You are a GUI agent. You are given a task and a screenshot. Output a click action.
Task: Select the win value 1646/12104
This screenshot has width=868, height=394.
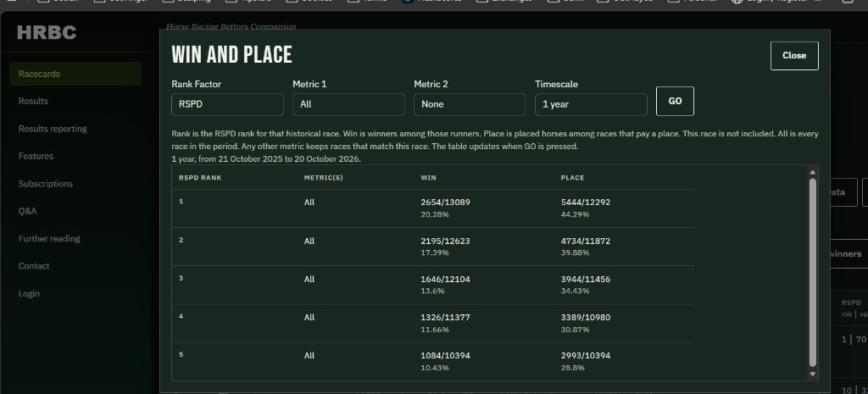[445, 280]
